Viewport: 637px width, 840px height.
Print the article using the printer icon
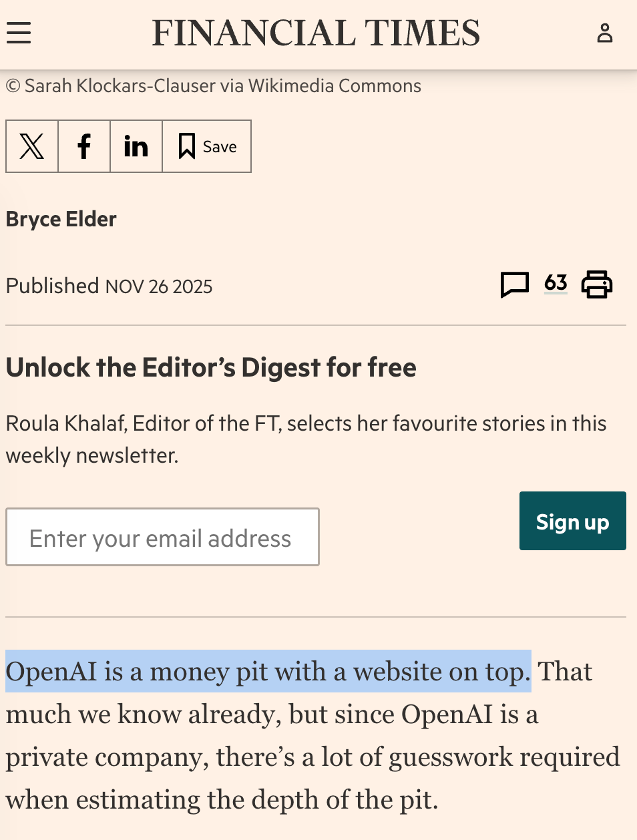coord(597,284)
